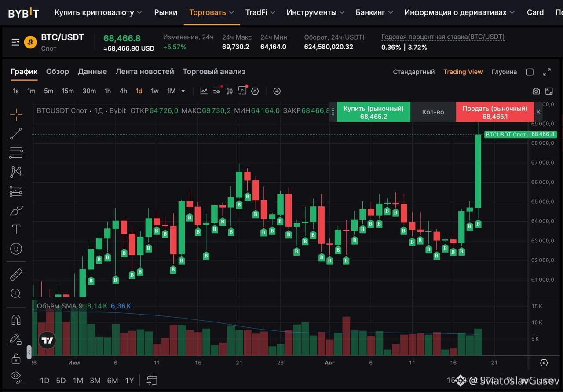The height and width of the screenshot is (392, 563).
Task: Expand the TradFi dropdown menu
Action: click(260, 12)
